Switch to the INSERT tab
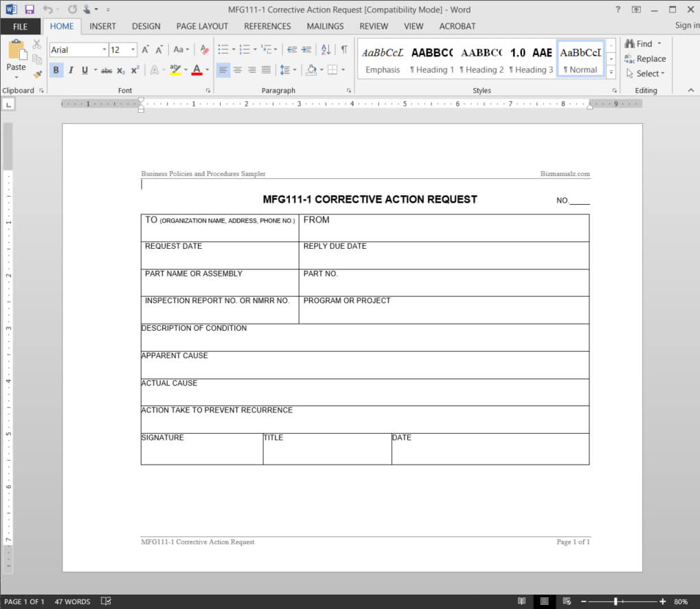 [102, 26]
